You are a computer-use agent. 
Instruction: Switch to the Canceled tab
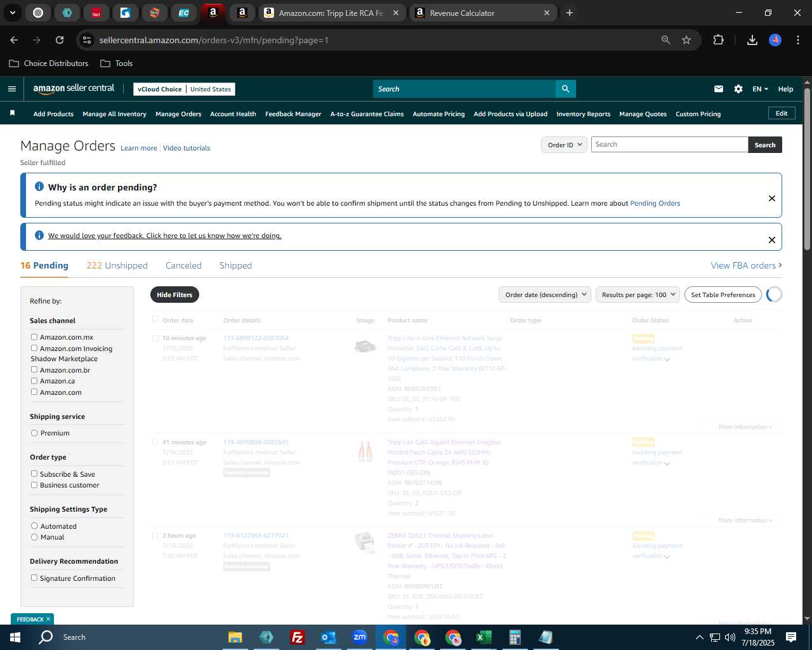[183, 265]
